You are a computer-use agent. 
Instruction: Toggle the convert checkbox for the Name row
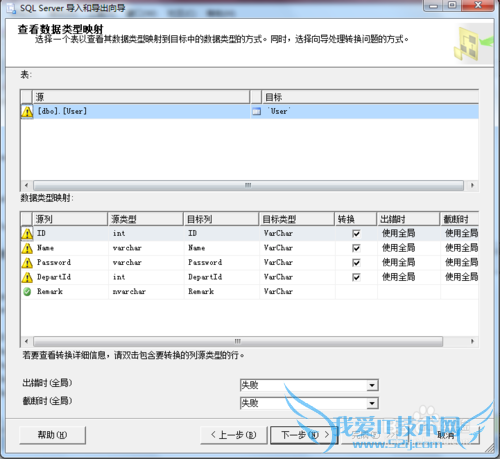coord(356,248)
